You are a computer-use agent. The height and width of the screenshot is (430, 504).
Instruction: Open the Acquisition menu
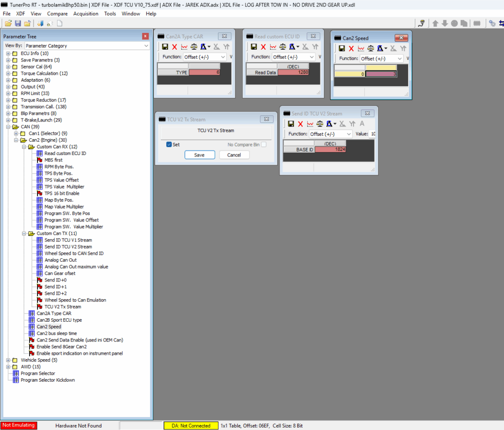point(86,14)
